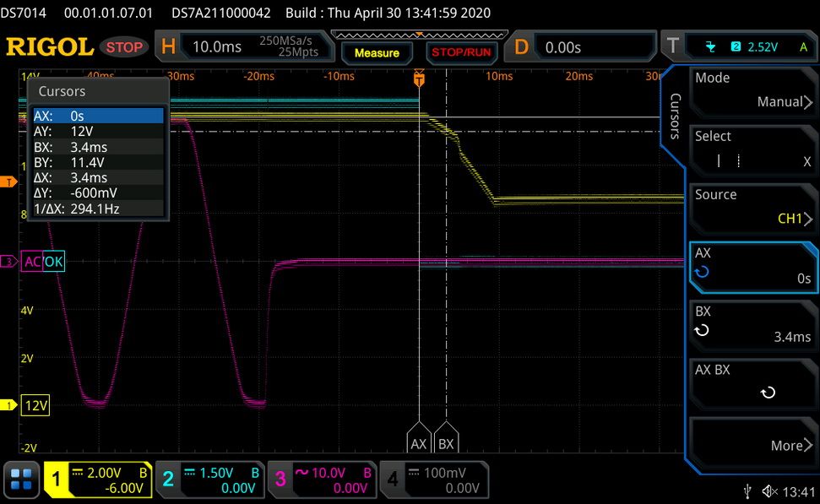Expand the Source CH1 selection
820x504 pixels.
[752, 209]
